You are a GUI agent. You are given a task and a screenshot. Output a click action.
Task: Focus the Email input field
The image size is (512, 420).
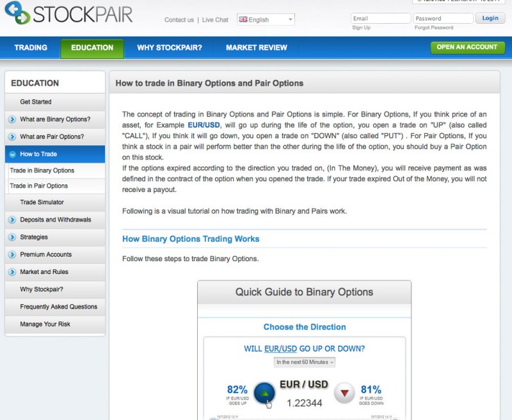(x=380, y=19)
